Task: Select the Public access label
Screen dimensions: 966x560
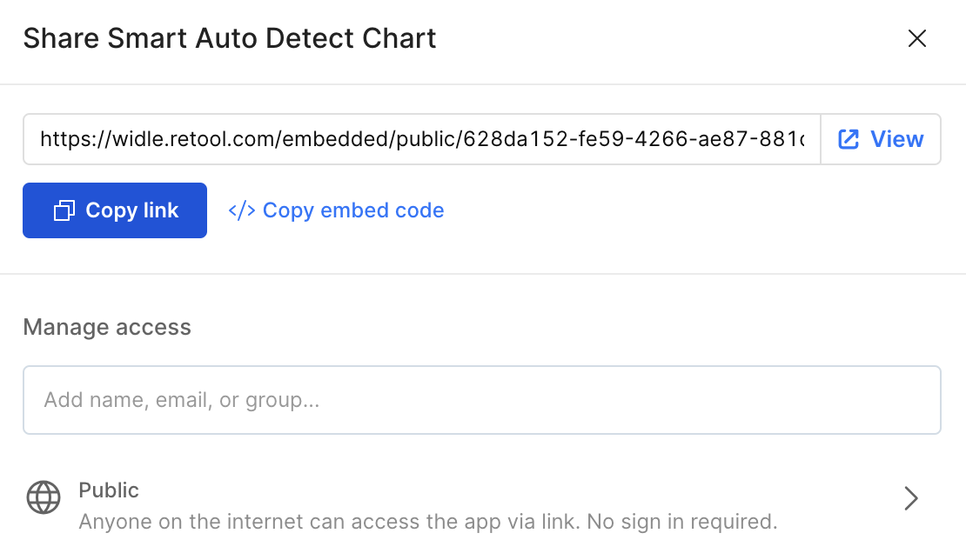Action: point(109,490)
